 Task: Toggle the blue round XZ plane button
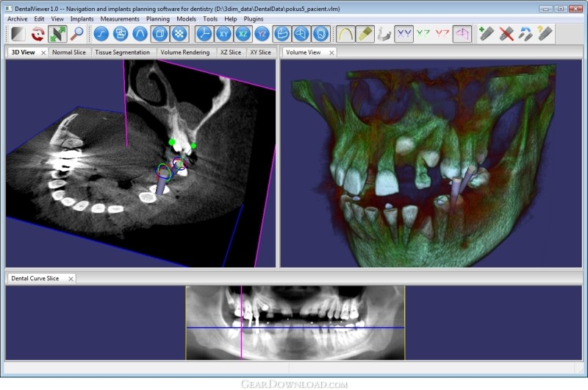pyautogui.click(x=243, y=34)
